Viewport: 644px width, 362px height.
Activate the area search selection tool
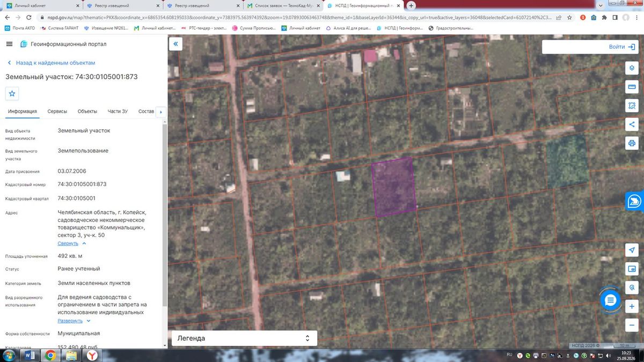[632, 106]
